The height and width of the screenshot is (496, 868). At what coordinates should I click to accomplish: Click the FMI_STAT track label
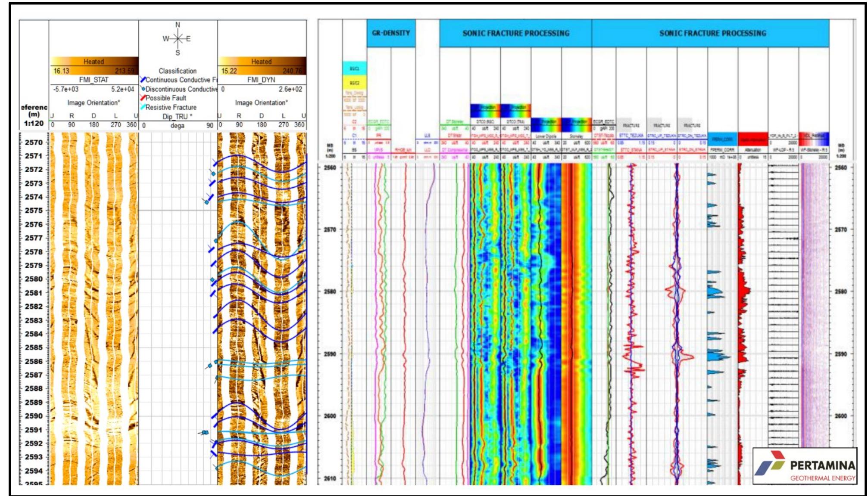click(94, 80)
